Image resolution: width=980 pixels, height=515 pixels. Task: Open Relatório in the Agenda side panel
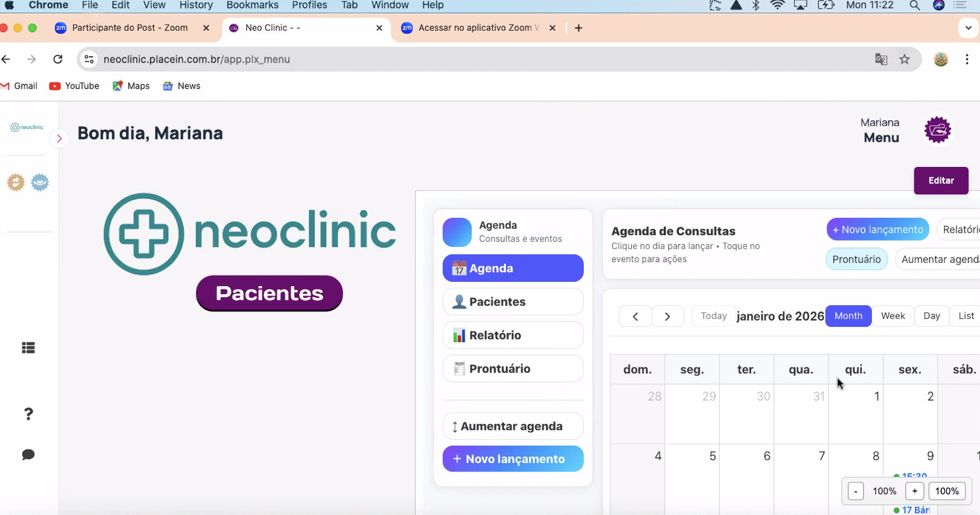point(513,335)
